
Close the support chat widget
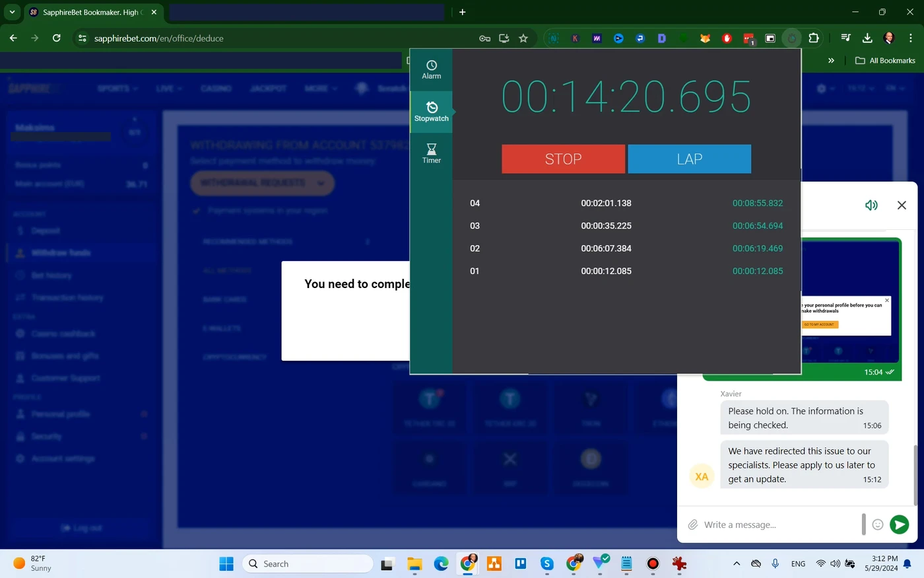pyautogui.click(x=902, y=205)
